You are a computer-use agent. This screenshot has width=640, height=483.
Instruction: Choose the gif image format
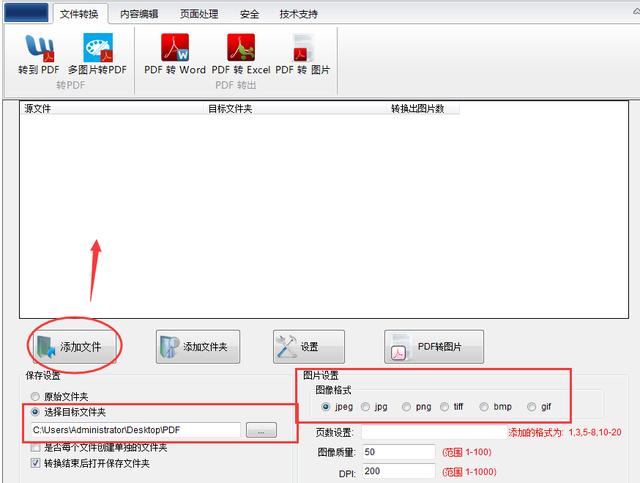[532, 407]
